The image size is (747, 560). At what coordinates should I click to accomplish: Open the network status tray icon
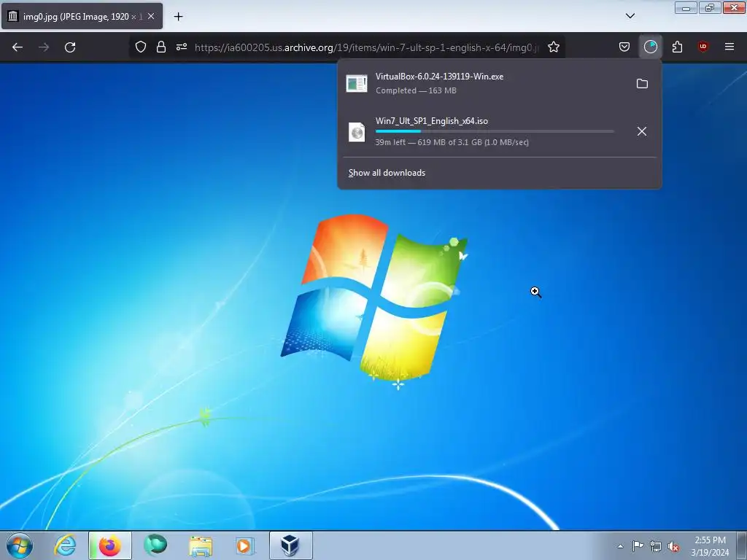click(656, 546)
